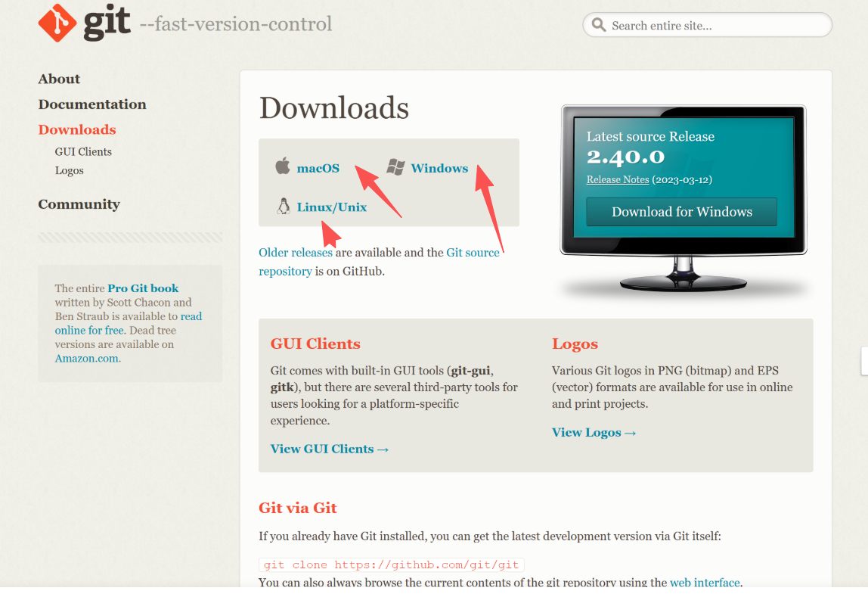The width and height of the screenshot is (868, 594).
Task: Open the About section
Action: [59, 79]
